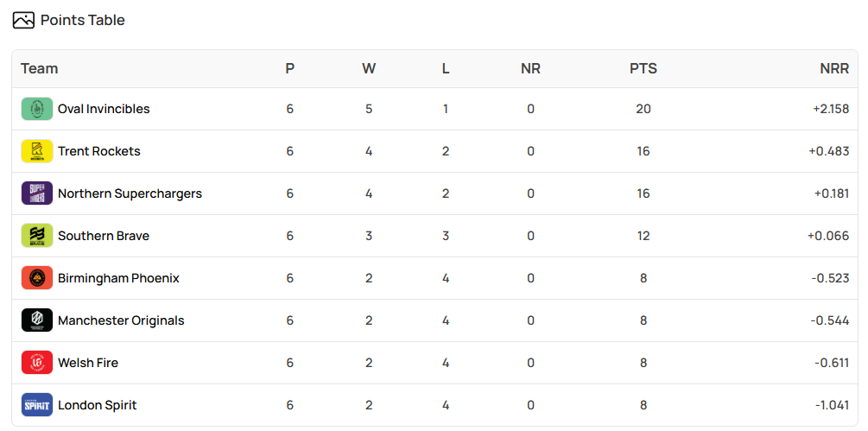Click the PTS column header
The image size is (868, 431).
pyautogui.click(x=643, y=68)
